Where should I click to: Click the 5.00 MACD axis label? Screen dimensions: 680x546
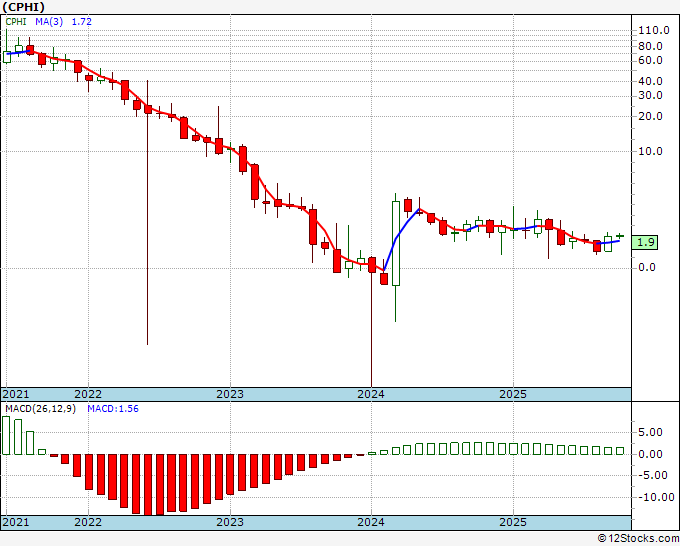tap(650, 432)
